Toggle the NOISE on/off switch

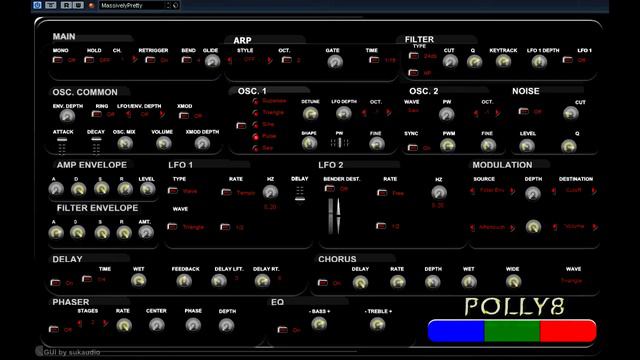click(523, 111)
